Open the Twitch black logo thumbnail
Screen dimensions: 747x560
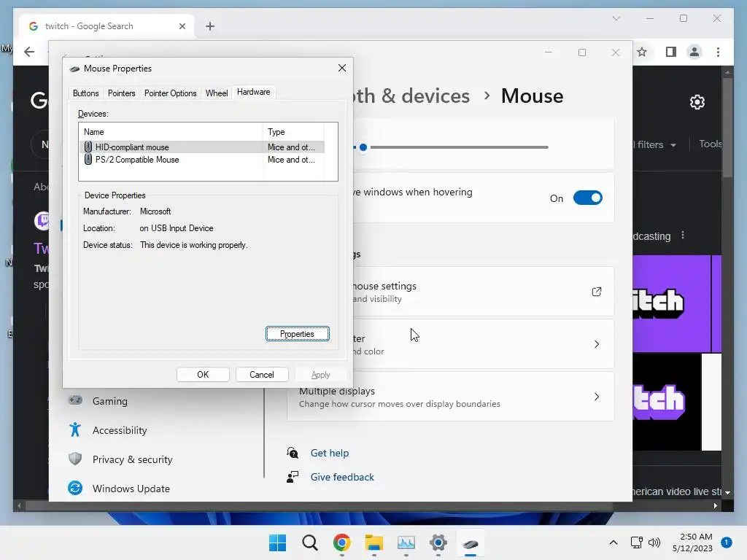(667, 402)
